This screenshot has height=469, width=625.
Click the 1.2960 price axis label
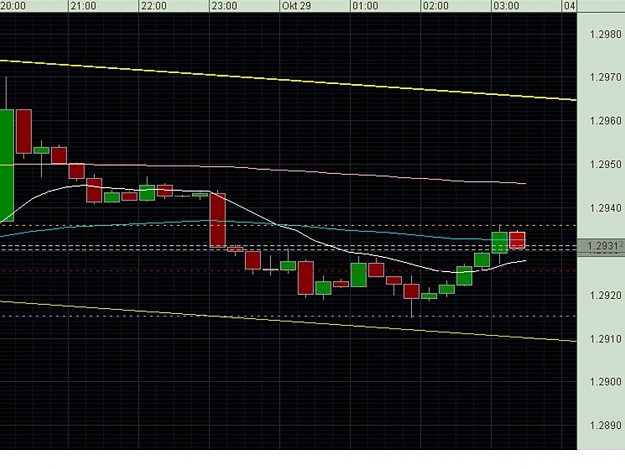point(605,121)
